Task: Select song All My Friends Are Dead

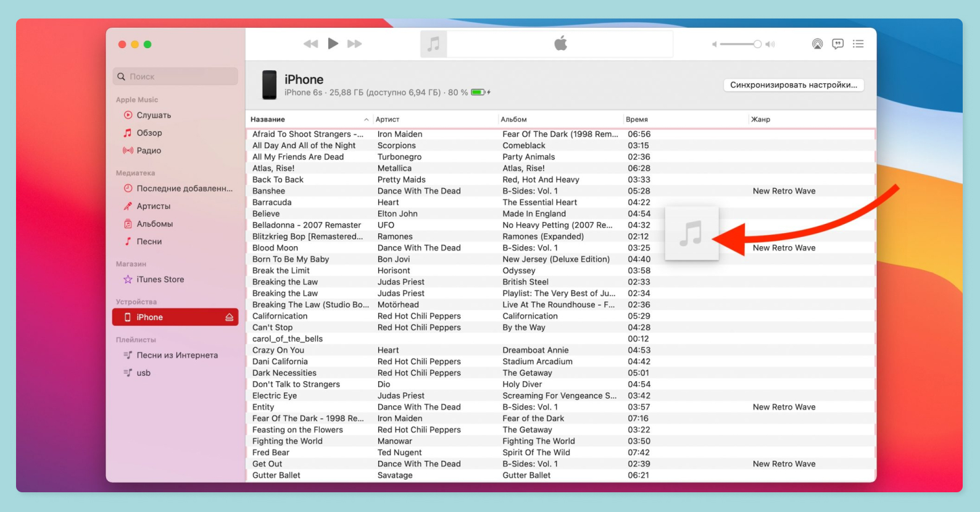Action: [x=298, y=157]
